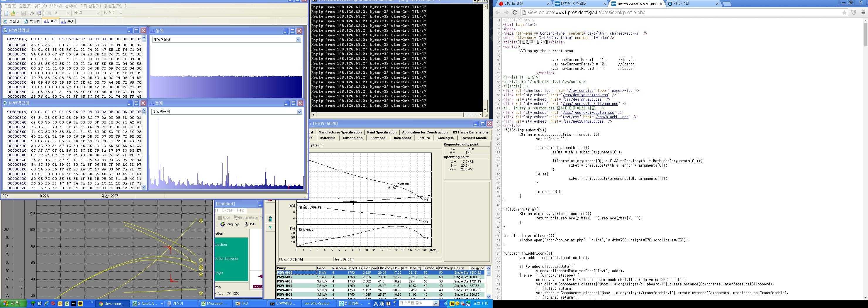Click the 漢 IME Hanja icon in taskbar

coord(382,304)
